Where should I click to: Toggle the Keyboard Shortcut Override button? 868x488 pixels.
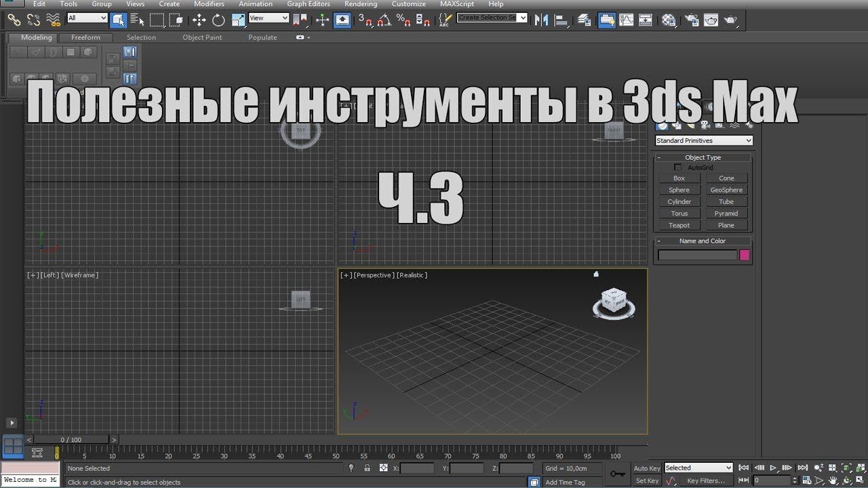[342, 20]
